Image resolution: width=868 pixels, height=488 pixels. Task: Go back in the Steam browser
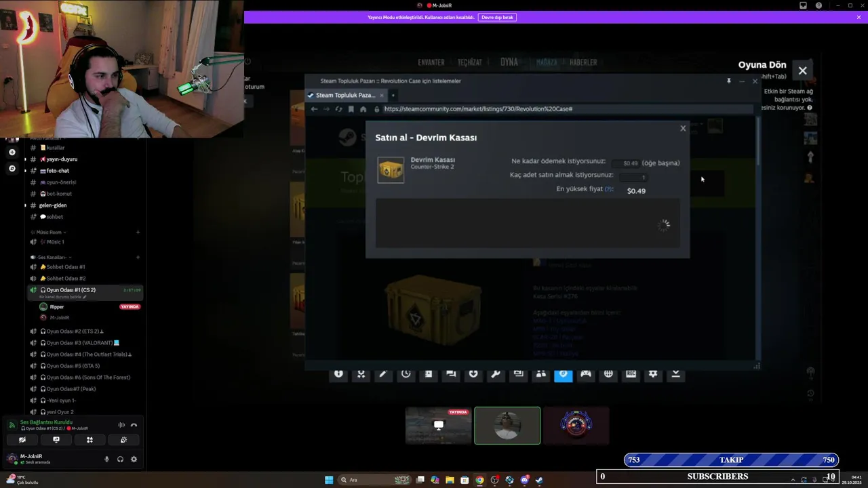point(314,109)
